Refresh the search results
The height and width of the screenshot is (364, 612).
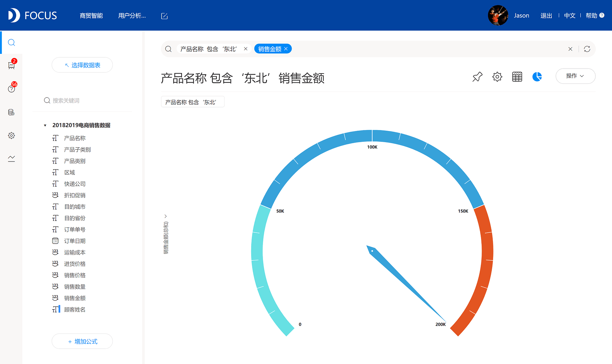pyautogui.click(x=587, y=49)
